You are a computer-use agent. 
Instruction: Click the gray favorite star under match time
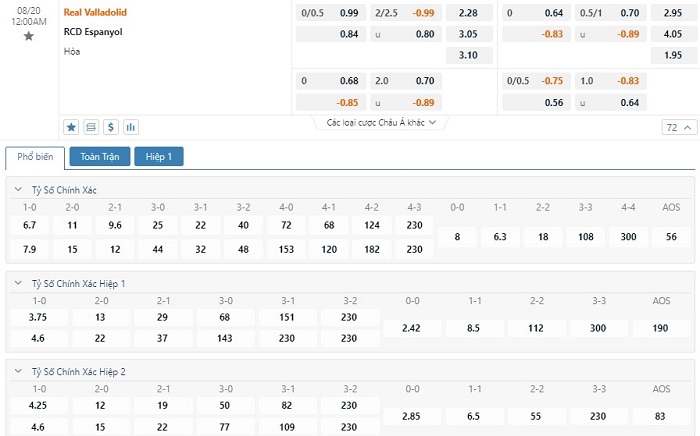point(28,36)
